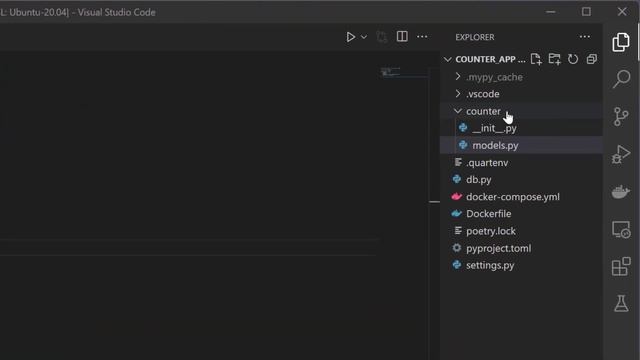Open the Search view

(x=621, y=79)
